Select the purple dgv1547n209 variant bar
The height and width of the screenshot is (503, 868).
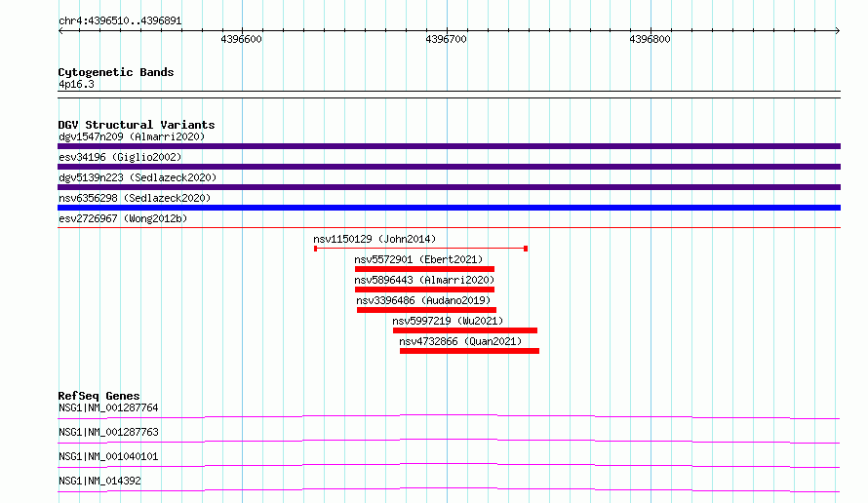pyautogui.click(x=449, y=146)
